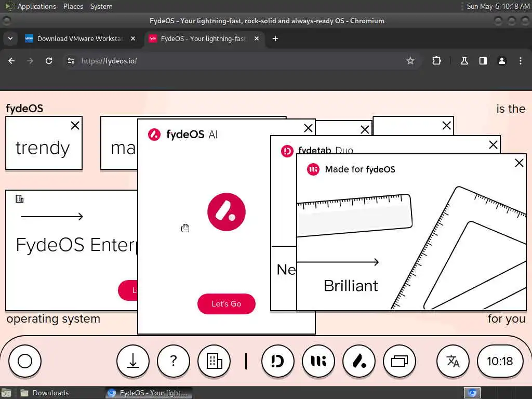The width and height of the screenshot is (532, 399).
Task: Click the small fydeOS AI logo in the card header
Action: [x=154, y=135]
